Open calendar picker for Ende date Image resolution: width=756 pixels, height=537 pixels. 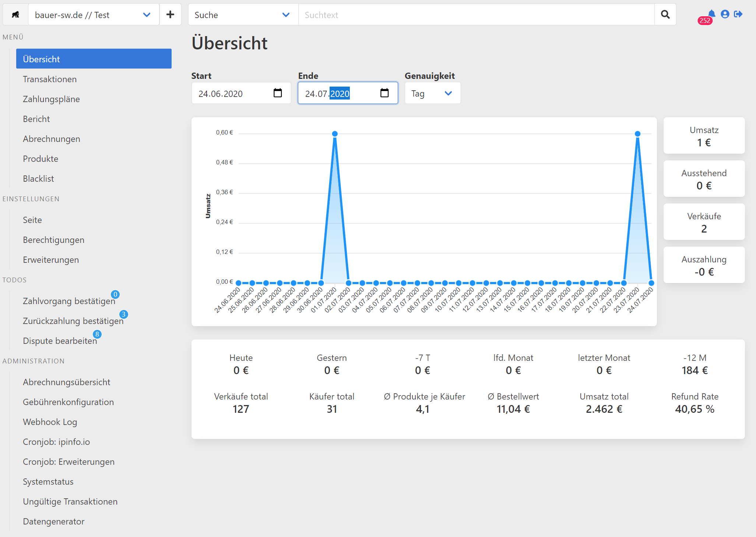pos(384,93)
